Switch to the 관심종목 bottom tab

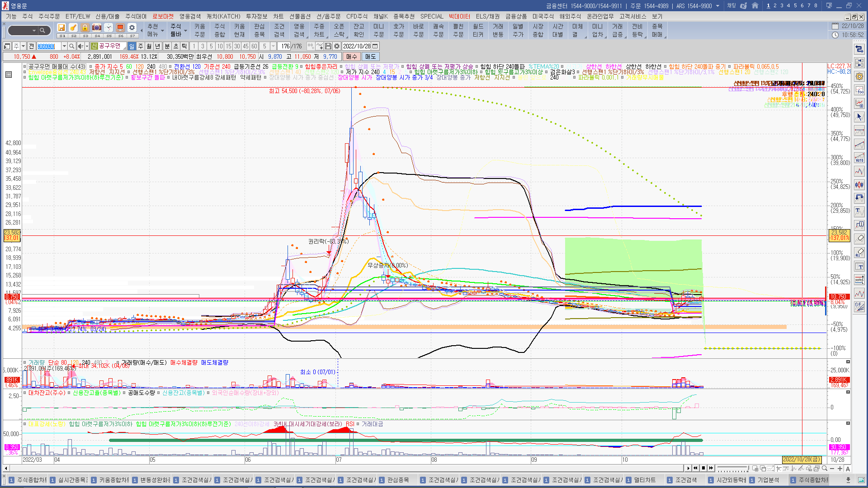397,480
